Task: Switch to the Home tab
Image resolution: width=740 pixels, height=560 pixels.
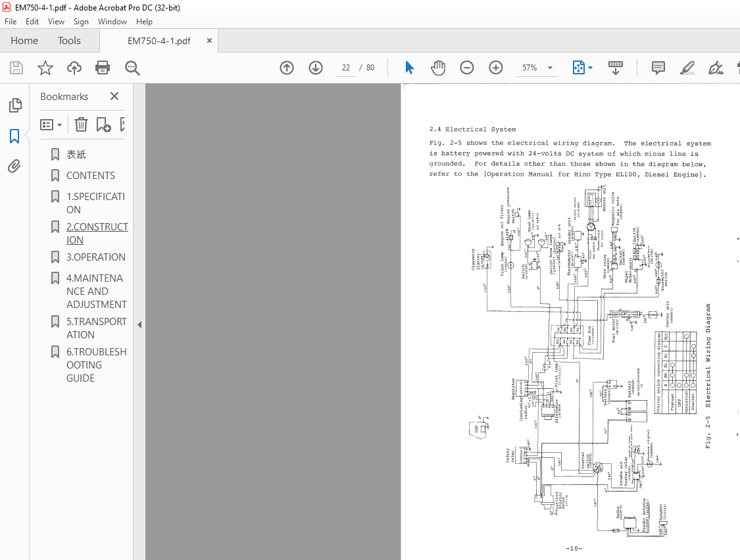Action: tap(24, 41)
